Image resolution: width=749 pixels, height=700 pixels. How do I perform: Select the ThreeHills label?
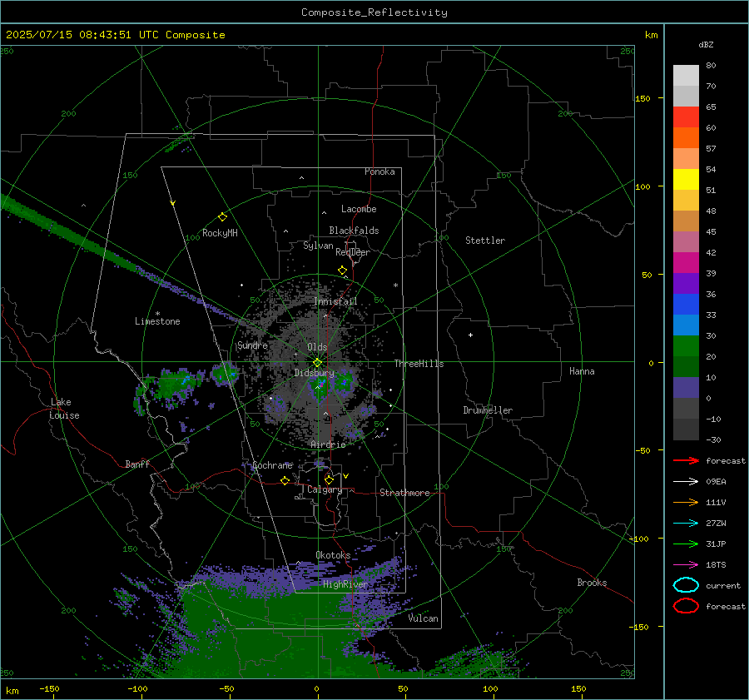pos(419,364)
